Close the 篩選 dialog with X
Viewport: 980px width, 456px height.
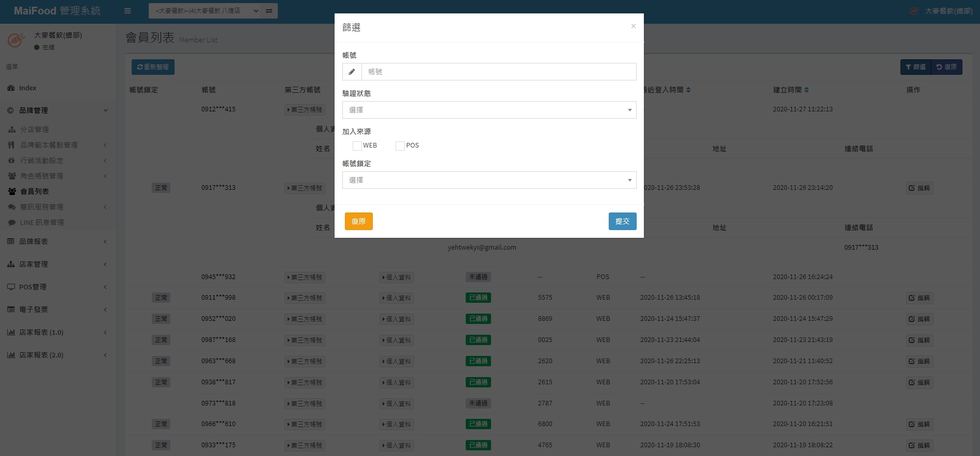coord(633,26)
